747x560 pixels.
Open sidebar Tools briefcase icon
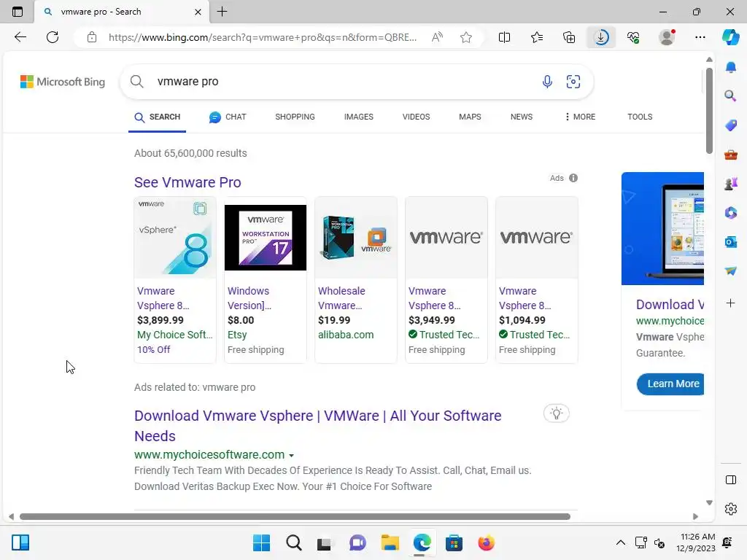pyautogui.click(x=731, y=155)
